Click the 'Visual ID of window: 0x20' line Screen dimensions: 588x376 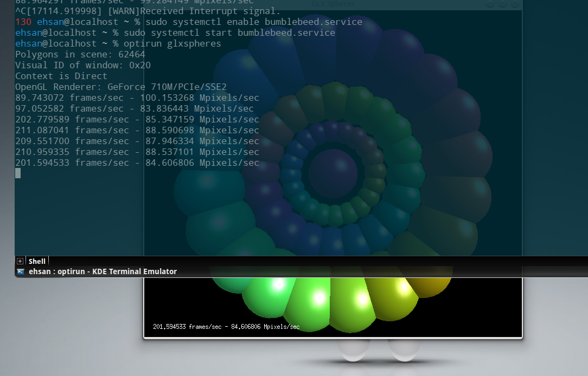pyautogui.click(x=82, y=66)
